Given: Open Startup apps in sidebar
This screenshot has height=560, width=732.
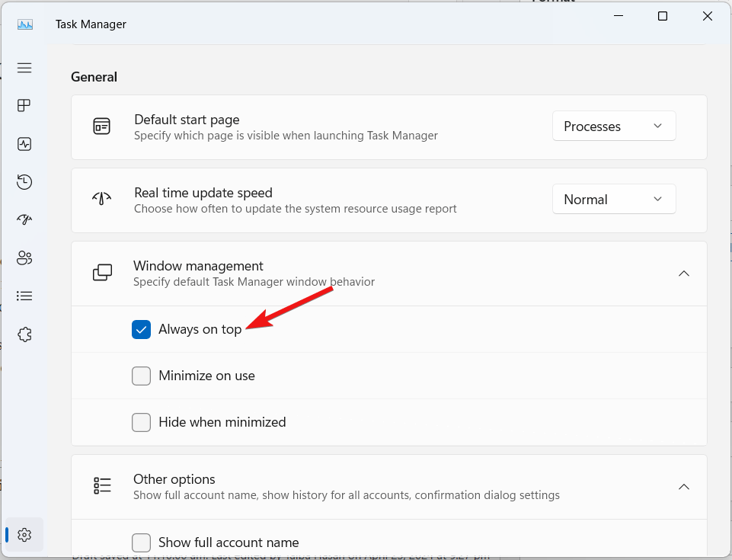Looking at the screenshot, I should (x=24, y=219).
